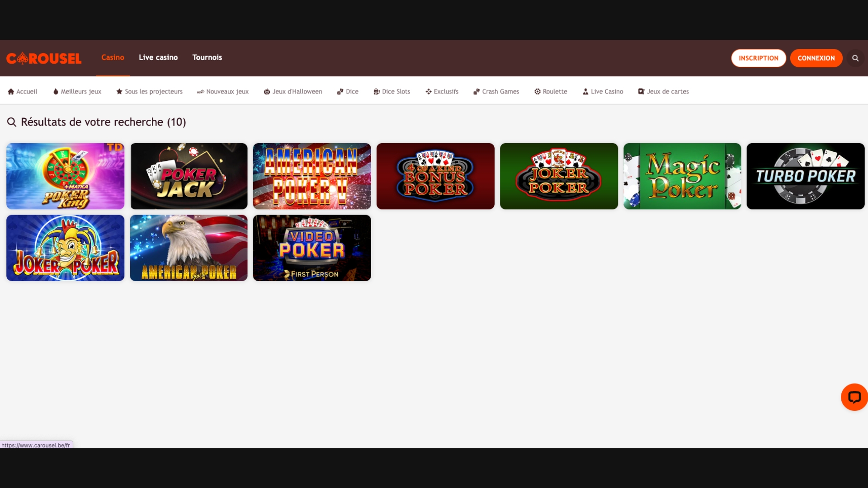This screenshot has height=488, width=868.
Task: Select the Roulette wheel icon
Action: coord(537,91)
